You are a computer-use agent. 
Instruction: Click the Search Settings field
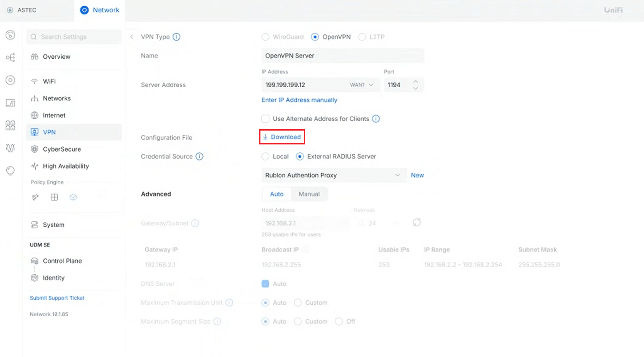pyautogui.click(x=74, y=37)
